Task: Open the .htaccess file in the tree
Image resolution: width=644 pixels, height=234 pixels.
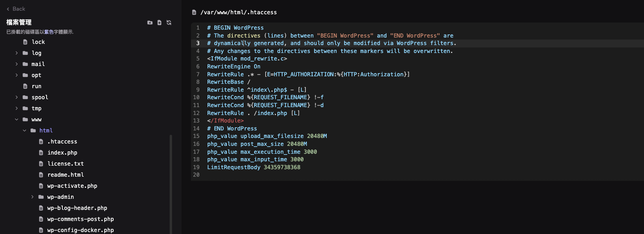Action: 62,142
